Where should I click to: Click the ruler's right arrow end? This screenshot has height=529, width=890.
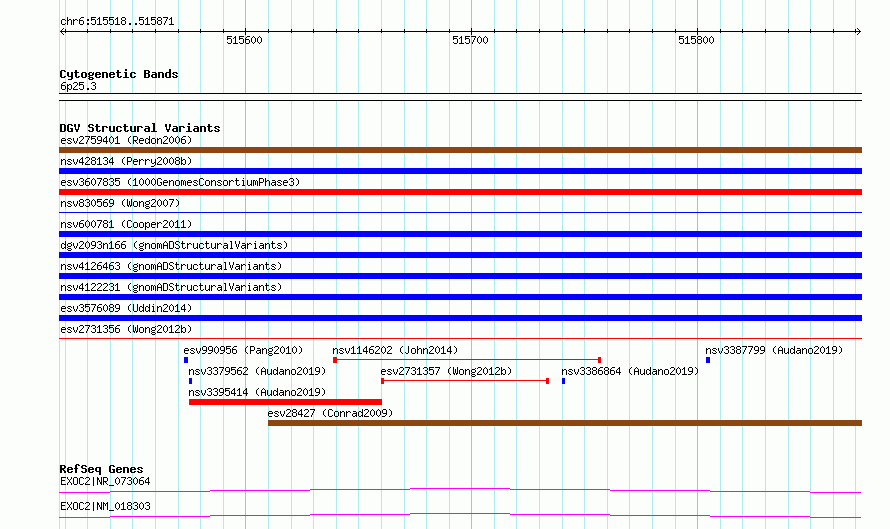point(858,31)
